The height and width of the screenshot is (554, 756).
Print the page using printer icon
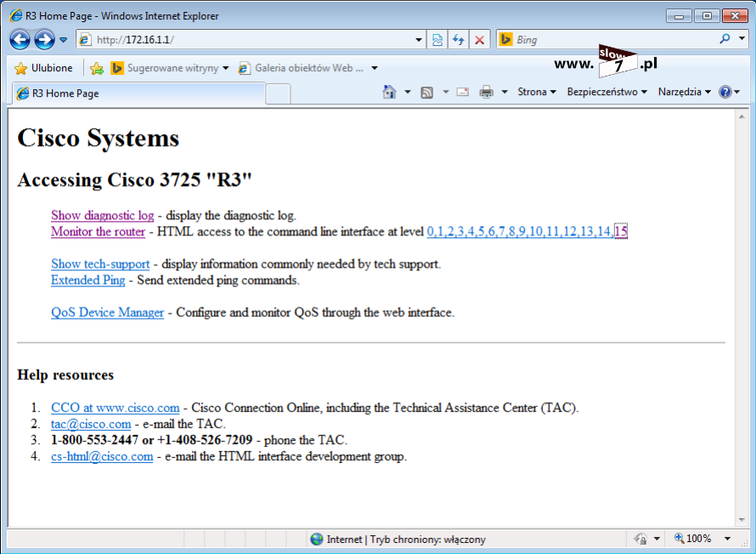pyautogui.click(x=486, y=92)
